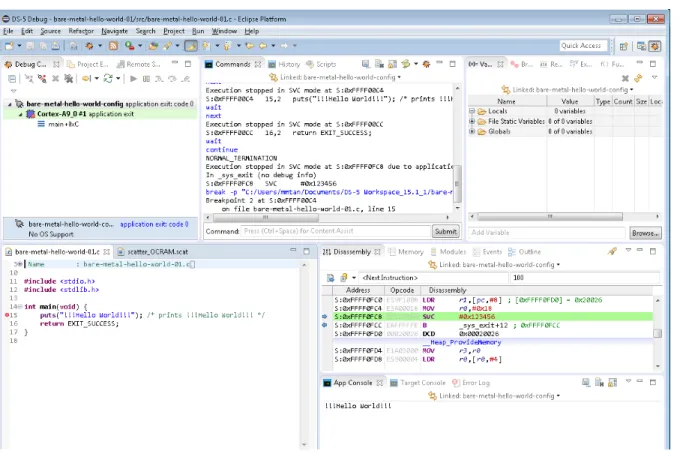Click the Save icon in App Console toolbar

586,382
